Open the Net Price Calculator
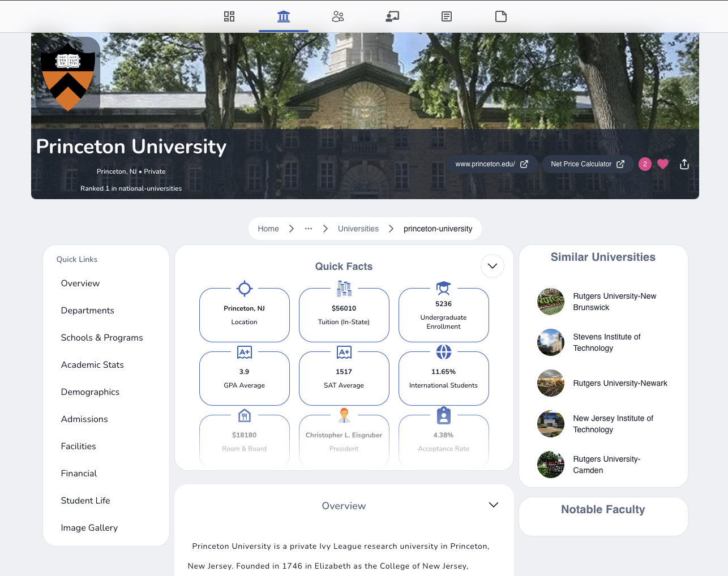The width and height of the screenshot is (728, 576). tap(588, 164)
